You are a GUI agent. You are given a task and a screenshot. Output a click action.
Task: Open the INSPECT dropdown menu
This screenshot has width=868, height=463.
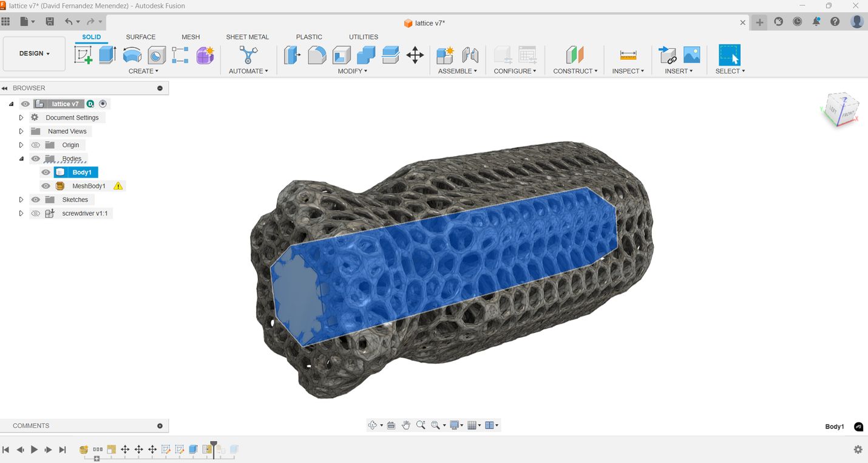(x=628, y=71)
